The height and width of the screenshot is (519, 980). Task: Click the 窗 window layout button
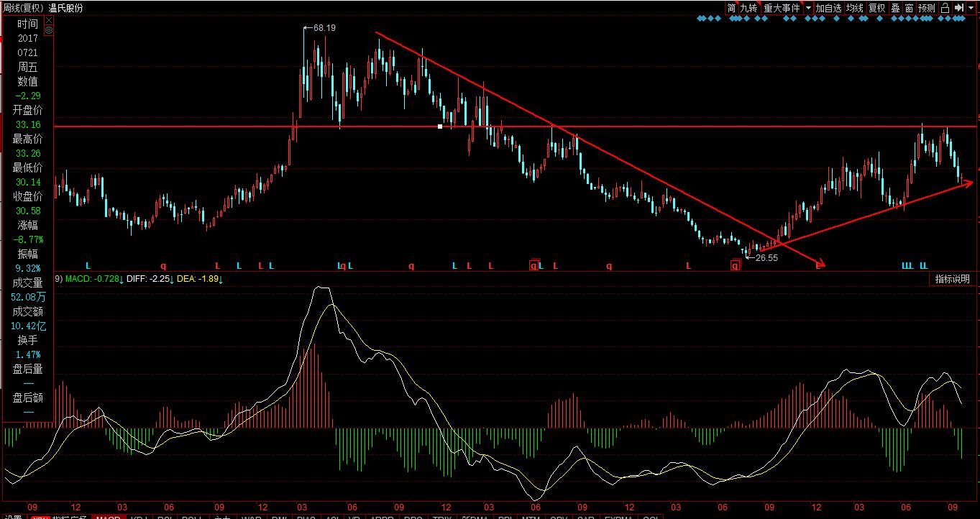point(909,8)
